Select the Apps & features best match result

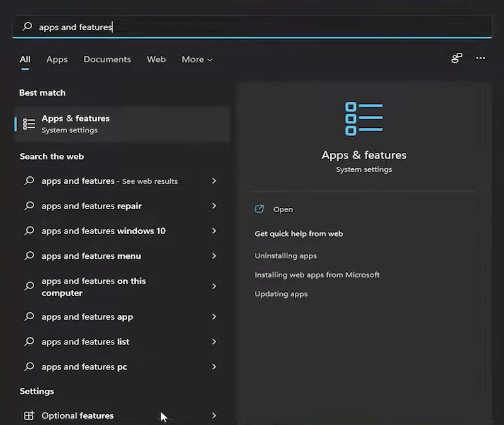pyautogui.click(x=122, y=124)
